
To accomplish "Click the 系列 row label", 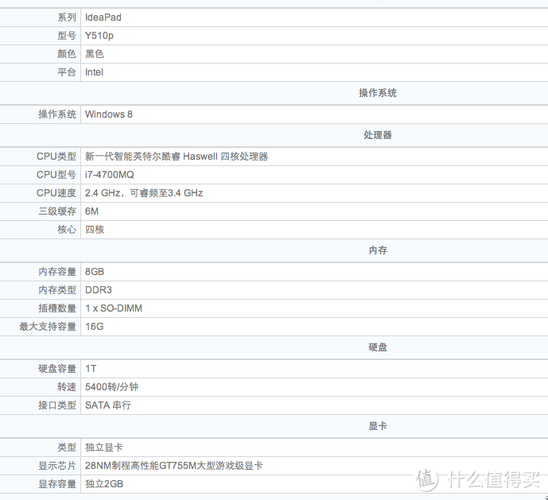I will pyautogui.click(x=66, y=17).
